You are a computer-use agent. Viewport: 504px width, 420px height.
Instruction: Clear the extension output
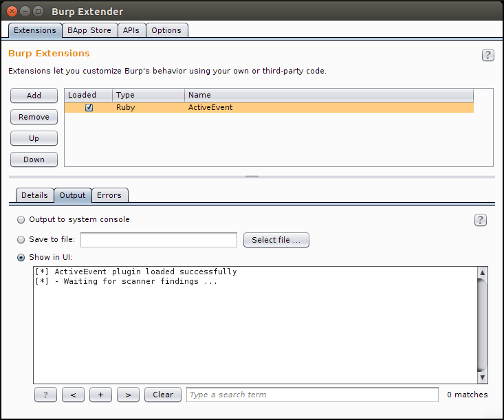click(x=163, y=395)
